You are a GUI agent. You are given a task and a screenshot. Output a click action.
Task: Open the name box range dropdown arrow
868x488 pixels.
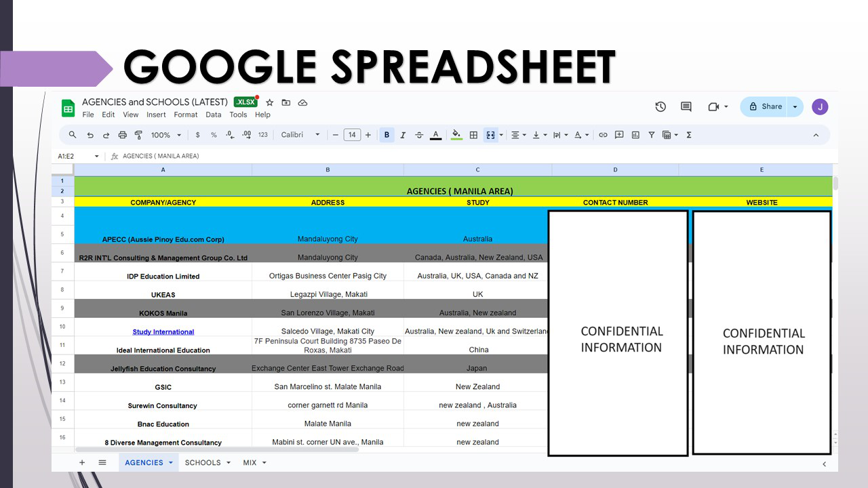point(96,156)
